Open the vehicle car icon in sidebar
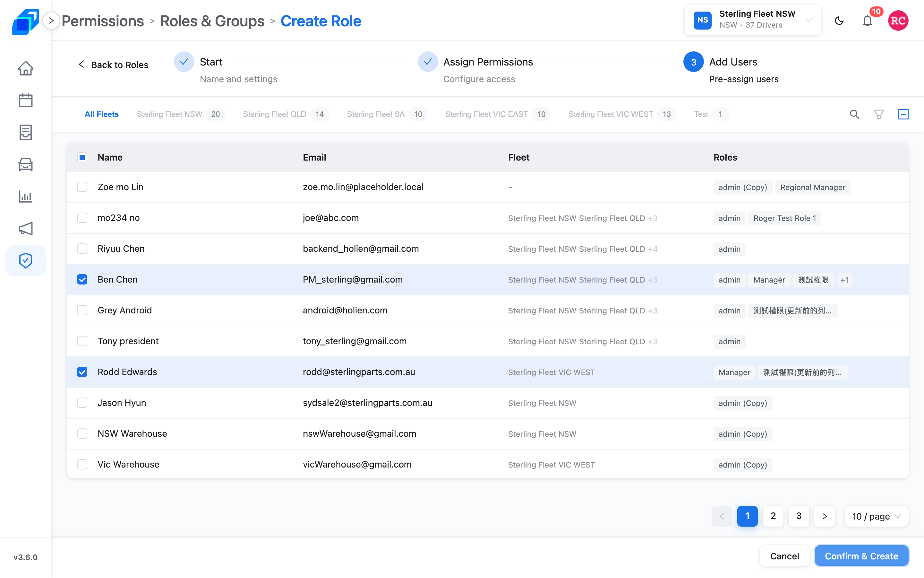This screenshot has height=578, width=924. click(x=26, y=164)
